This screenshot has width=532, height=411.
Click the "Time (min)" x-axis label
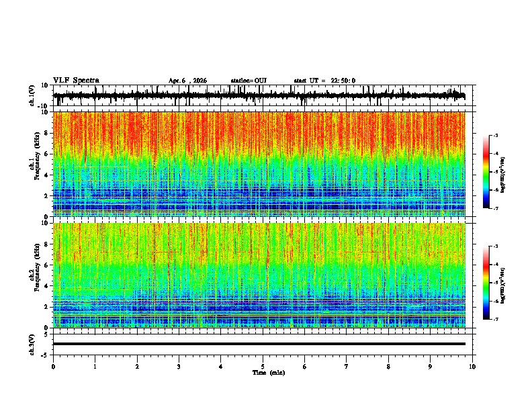pyautogui.click(x=269, y=373)
